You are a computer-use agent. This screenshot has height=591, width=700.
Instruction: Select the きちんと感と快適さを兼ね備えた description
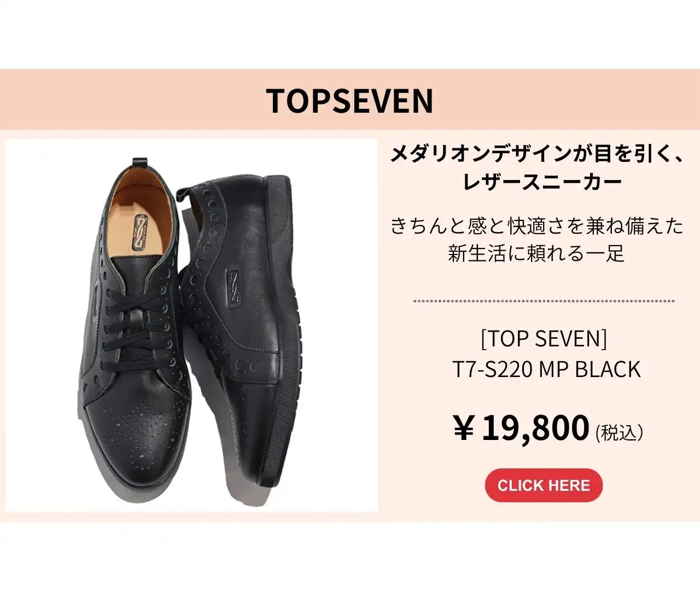click(x=537, y=225)
